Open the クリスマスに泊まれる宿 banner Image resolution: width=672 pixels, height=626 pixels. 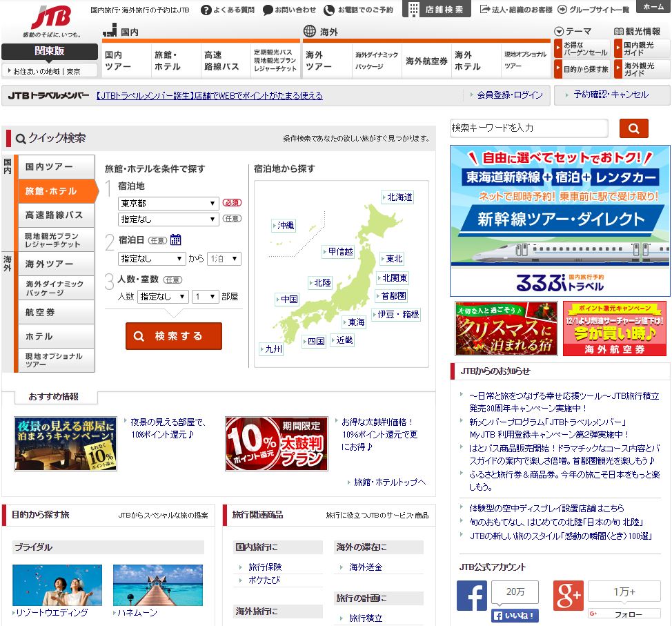coord(506,329)
